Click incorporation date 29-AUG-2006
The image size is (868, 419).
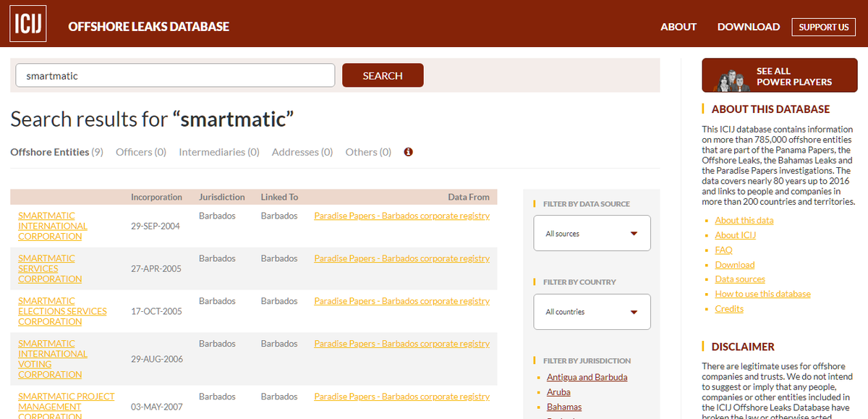pyautogui.click(x=157, y=360)
